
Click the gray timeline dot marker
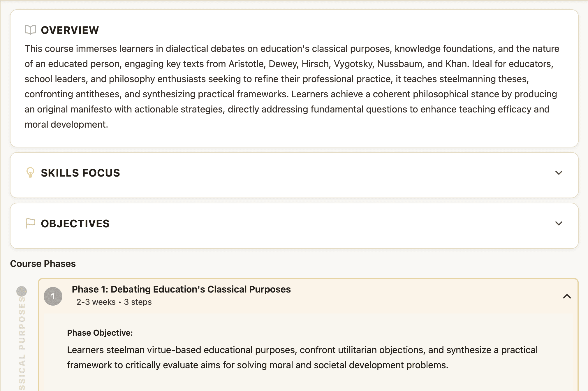pos(22,291)
